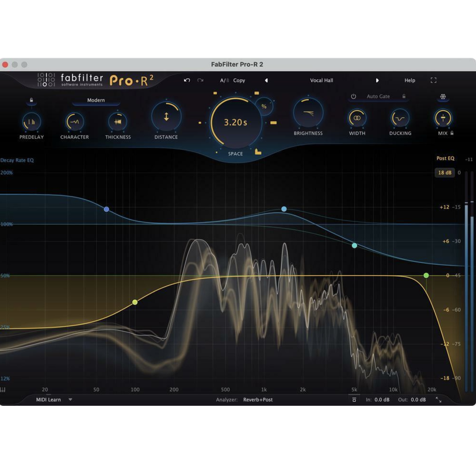Open the Modern algorithm selector

[96, 100]
